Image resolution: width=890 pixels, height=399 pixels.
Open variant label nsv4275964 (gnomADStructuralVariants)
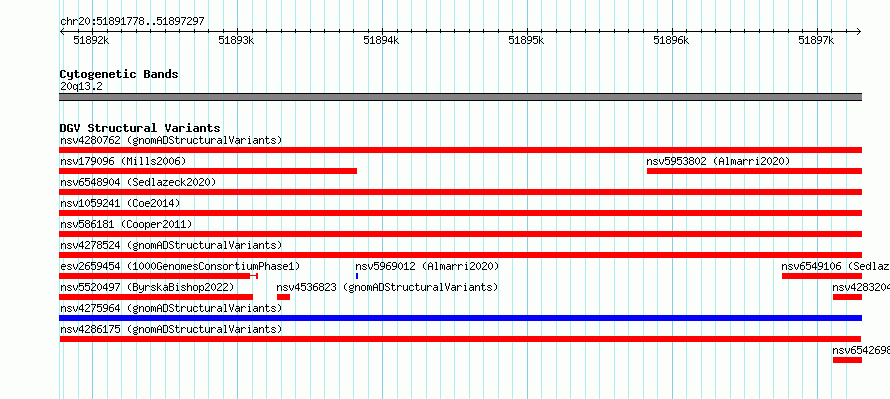click(171, 308)
